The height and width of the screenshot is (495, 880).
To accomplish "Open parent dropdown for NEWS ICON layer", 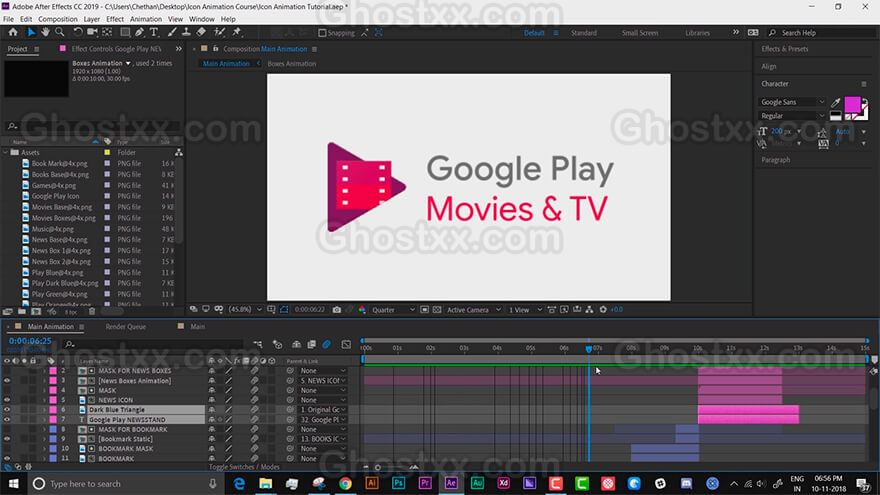I will [x=323, y=400].
